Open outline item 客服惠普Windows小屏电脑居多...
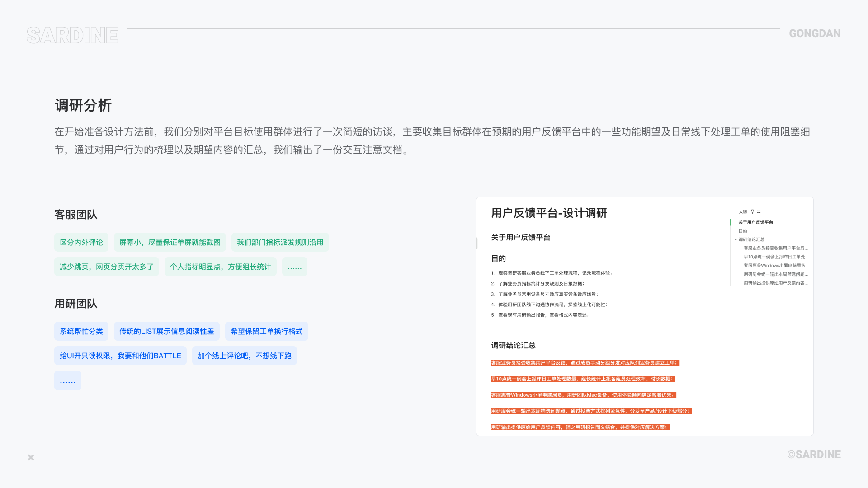Image resolution: width=868 pixels, height=488 pixels. (776, 266)
